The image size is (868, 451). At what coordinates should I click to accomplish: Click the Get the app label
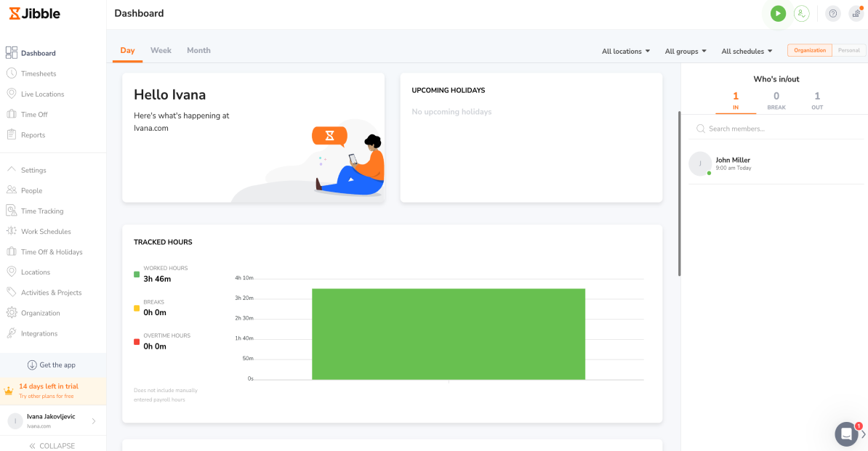(57, 365)
